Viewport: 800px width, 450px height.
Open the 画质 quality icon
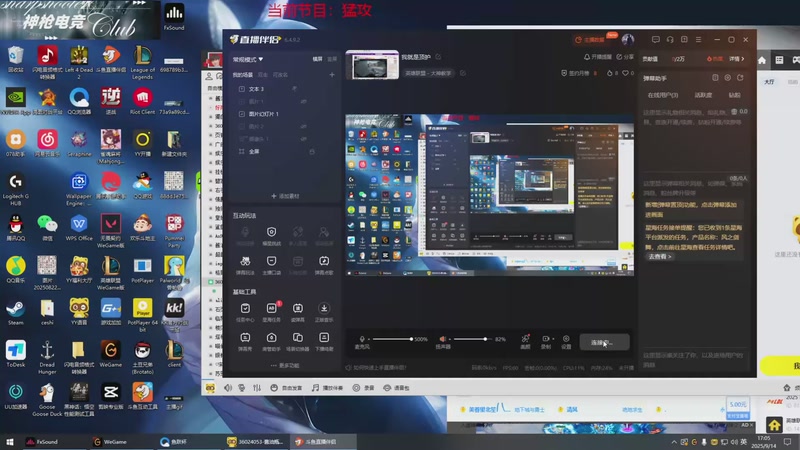pyautogui.click(x=526, y=341)
